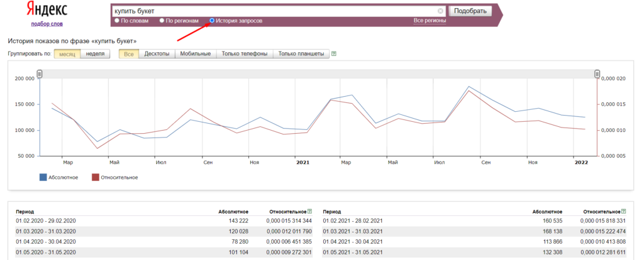Image resolution: width=644 pixels, height=260 pixels.
Task: Click the search field containing 'купить букет'
Action: [x=274, y=11]
